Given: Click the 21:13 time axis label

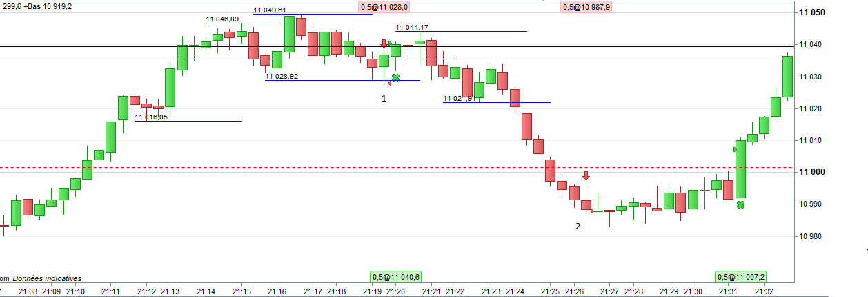Looking at the screenshot, I should (x=170, y=292).
